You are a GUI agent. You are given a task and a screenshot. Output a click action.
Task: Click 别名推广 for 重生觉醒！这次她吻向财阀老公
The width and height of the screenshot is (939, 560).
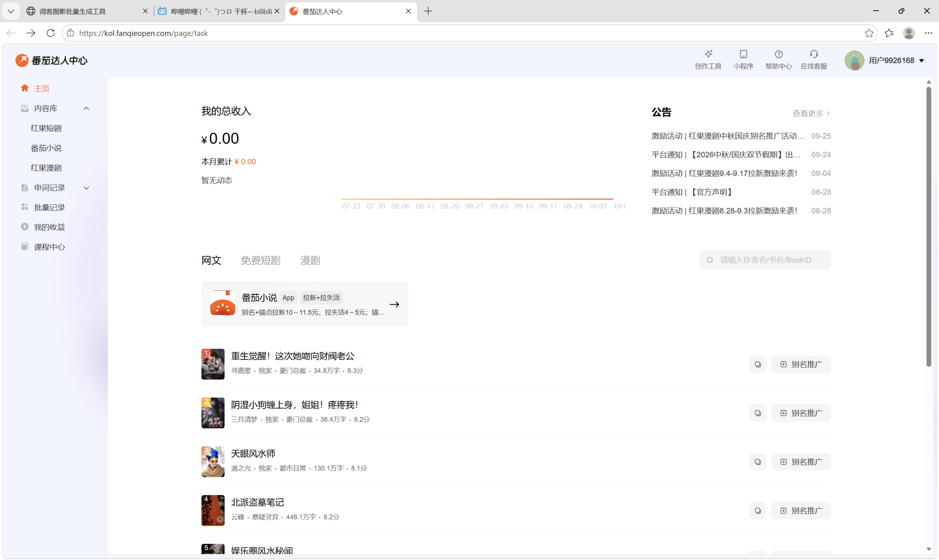pos(800,364)
